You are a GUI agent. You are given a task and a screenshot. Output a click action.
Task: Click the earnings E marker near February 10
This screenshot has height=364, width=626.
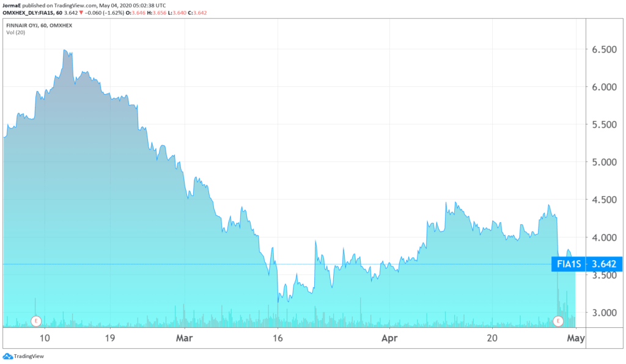coord(36,321)
